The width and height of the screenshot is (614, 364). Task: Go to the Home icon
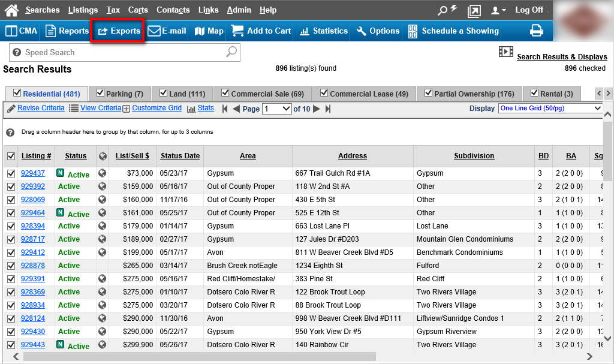tap(12, 10)
